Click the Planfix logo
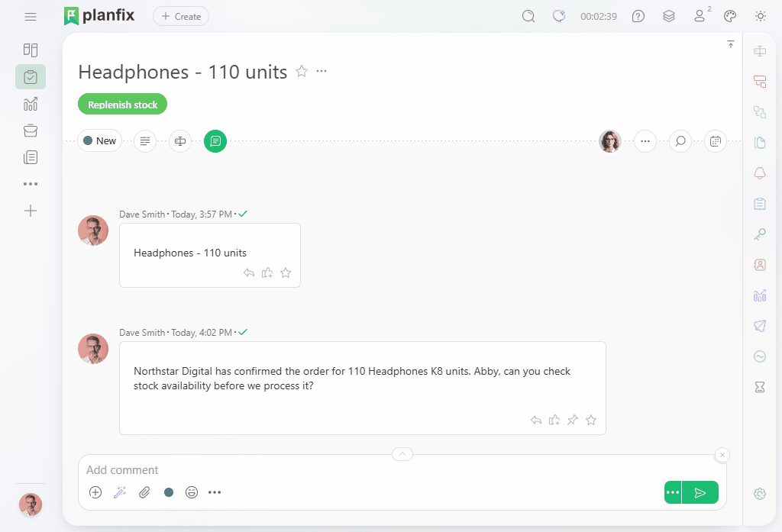782x532 pixels. (x=99, y=16)
